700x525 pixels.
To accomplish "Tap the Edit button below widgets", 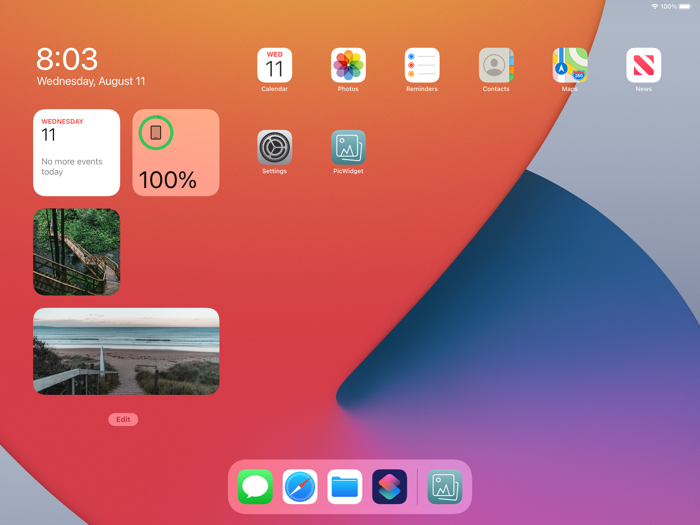I will (x=123, y=419).
